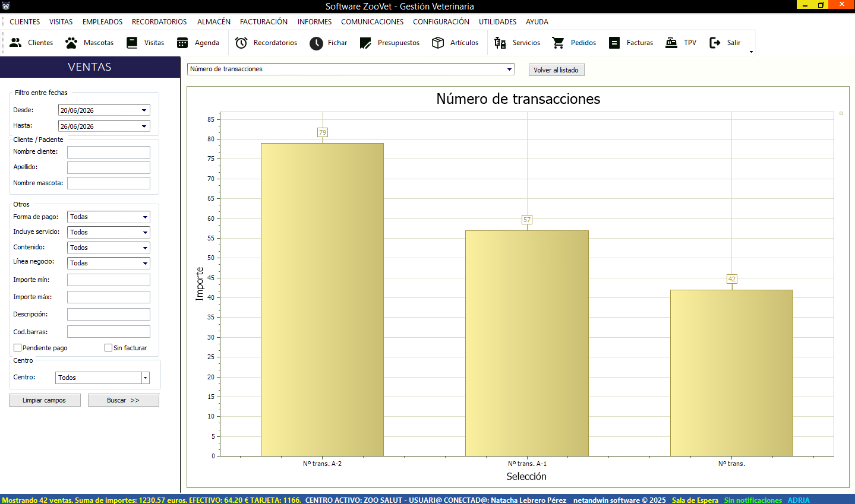Open Recordatorios alarm clock icon

[241, 43]
